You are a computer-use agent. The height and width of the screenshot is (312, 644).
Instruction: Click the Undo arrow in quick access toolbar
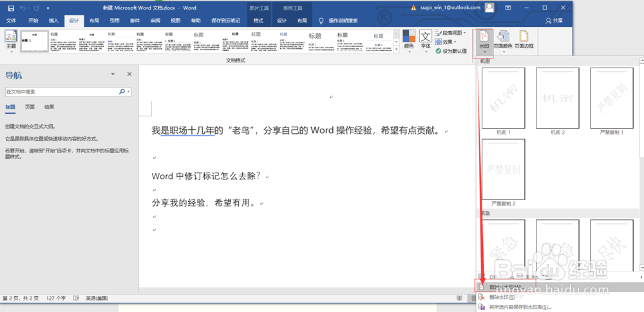23,8
